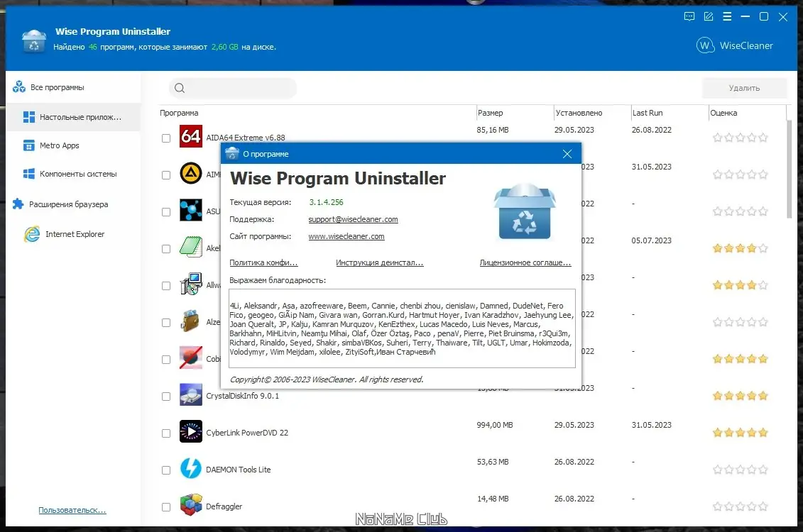Image resolution: width=803 pixels, height=532 pixels.
Task: Click the large recycle bin logo in About dialog
Action: coord(525,211)
